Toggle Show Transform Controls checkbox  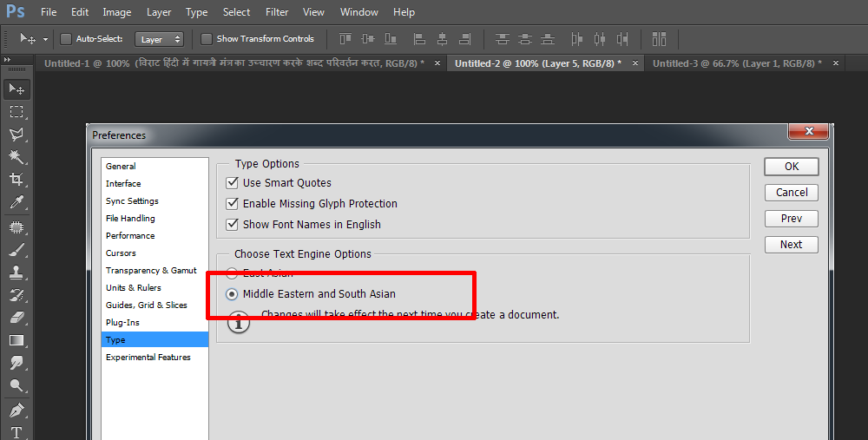207,39
